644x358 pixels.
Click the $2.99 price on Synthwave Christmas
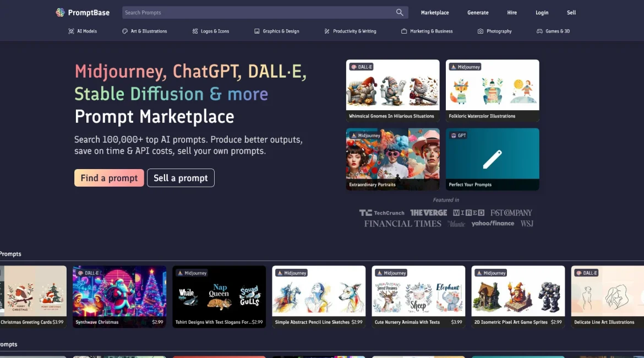click(158, 322)
